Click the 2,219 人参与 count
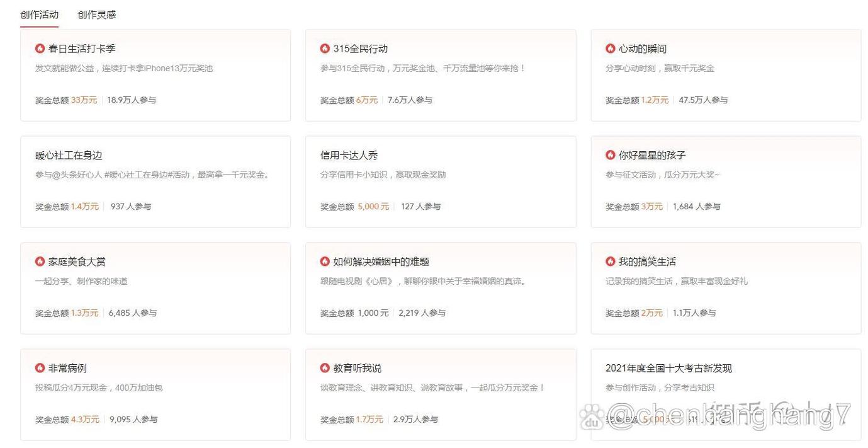 pos(422,313)
